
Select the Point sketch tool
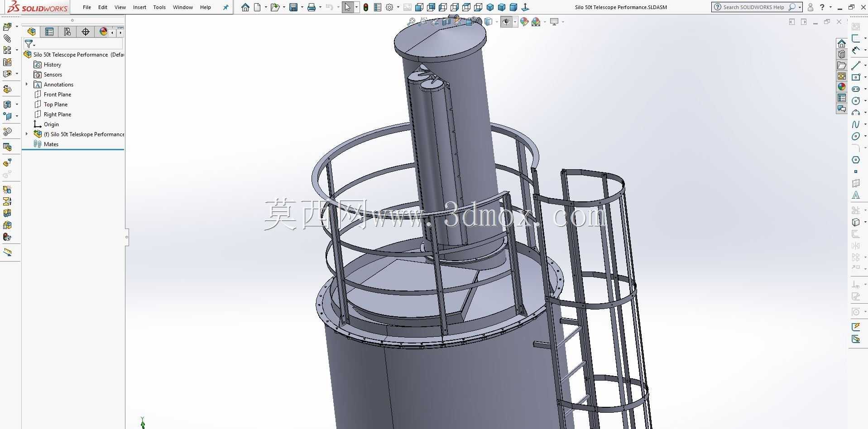pos(855,172)
